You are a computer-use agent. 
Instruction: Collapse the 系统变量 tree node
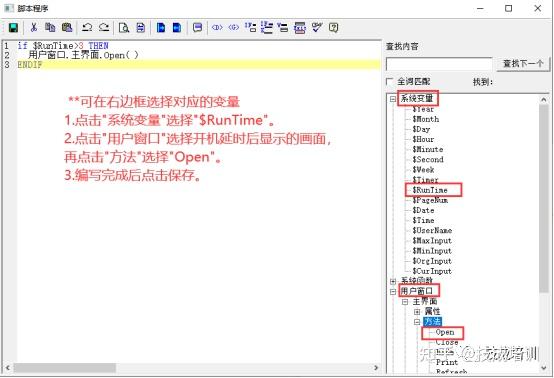click(x=393, y=99)
